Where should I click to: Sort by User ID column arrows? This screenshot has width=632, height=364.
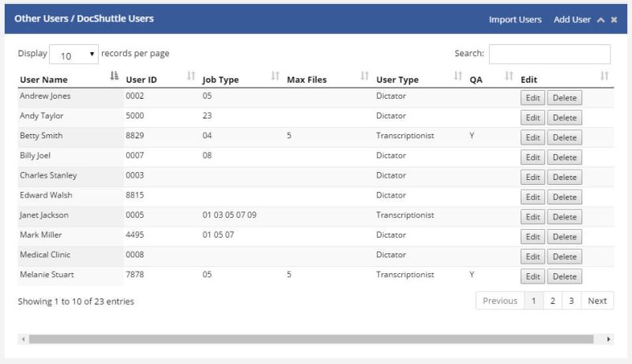[x=190, y=77]
